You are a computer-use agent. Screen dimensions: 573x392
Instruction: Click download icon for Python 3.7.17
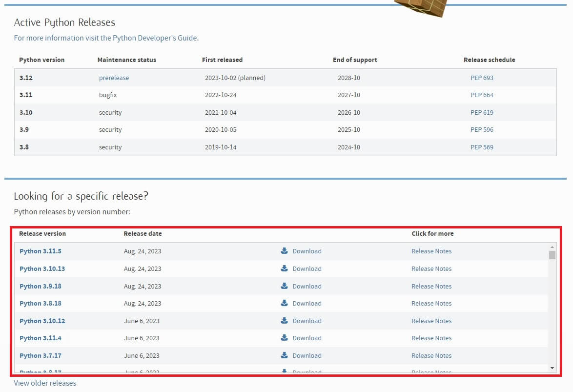coord(285,355)
